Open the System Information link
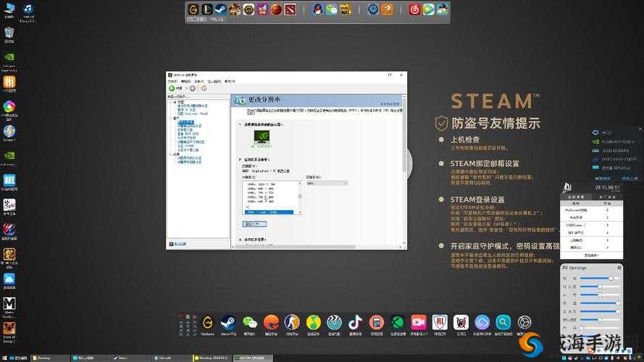Image resolution: width=644 pixels, height=362 pixels. (x=180, y=244)
